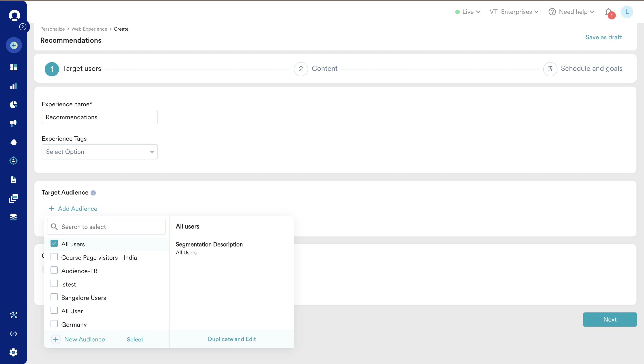Viewport: 644px width, 364px height.
Task: Expand sidebar using the arrow toggle
Action: pos(23,27)
